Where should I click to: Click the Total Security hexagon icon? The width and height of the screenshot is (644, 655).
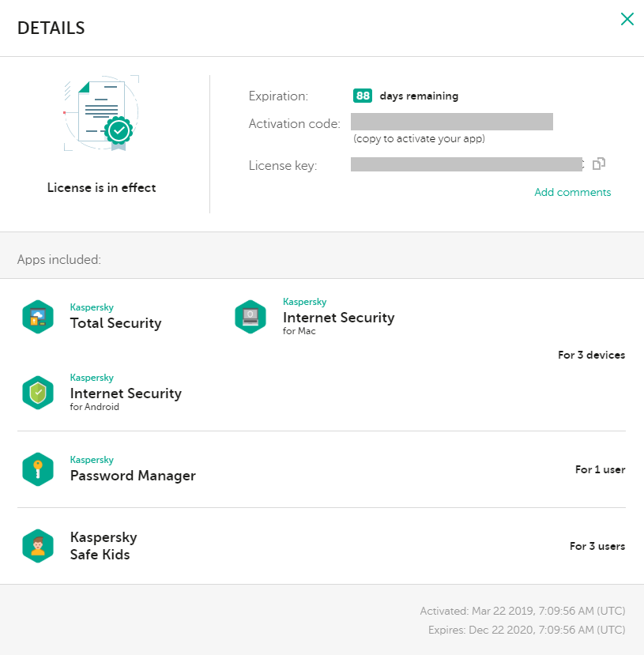(x=37, y=317)
